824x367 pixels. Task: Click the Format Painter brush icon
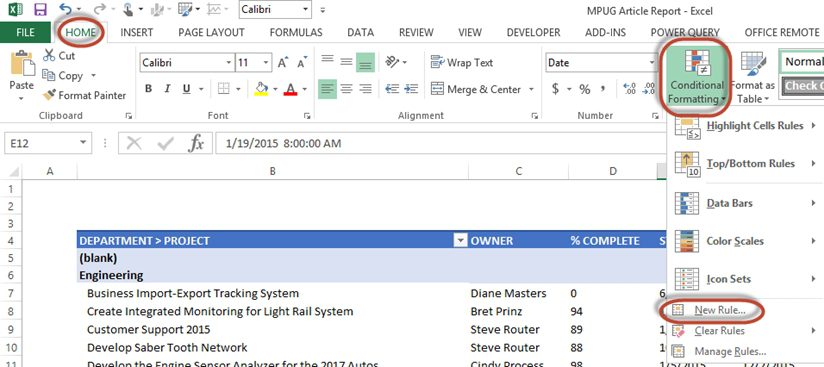pyautogui.click(x=49, y=95)
